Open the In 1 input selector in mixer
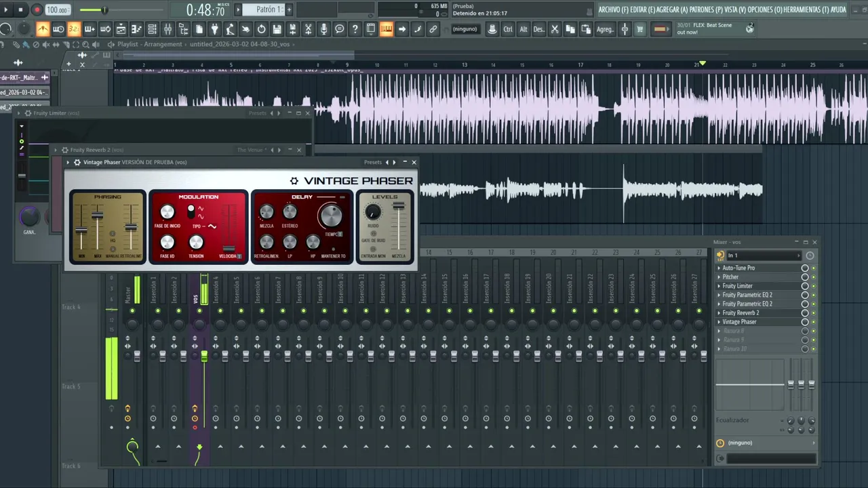Viewport: 868px width, 488px height. [x=763, y=256]
